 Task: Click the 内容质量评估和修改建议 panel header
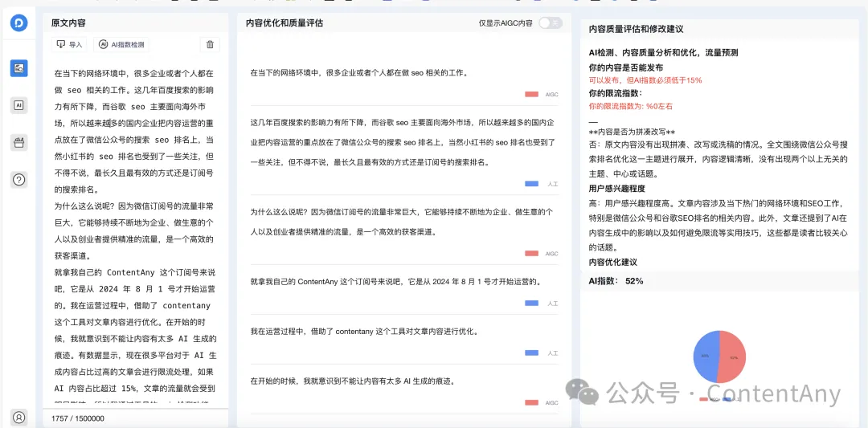coord(636,29)
